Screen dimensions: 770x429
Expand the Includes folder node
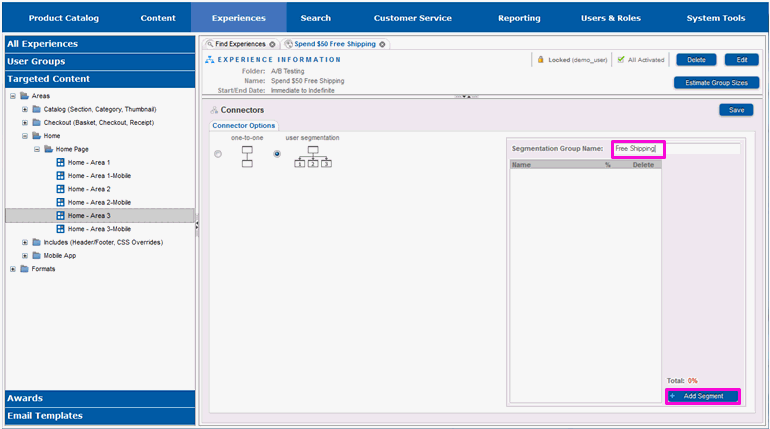coord(25,242)
